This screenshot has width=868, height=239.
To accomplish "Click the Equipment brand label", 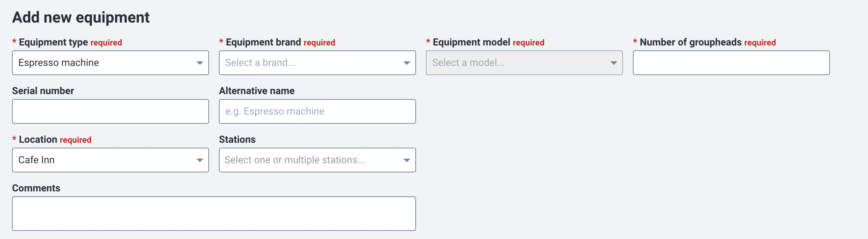I will pyautogui.click(x=263, y=42).
